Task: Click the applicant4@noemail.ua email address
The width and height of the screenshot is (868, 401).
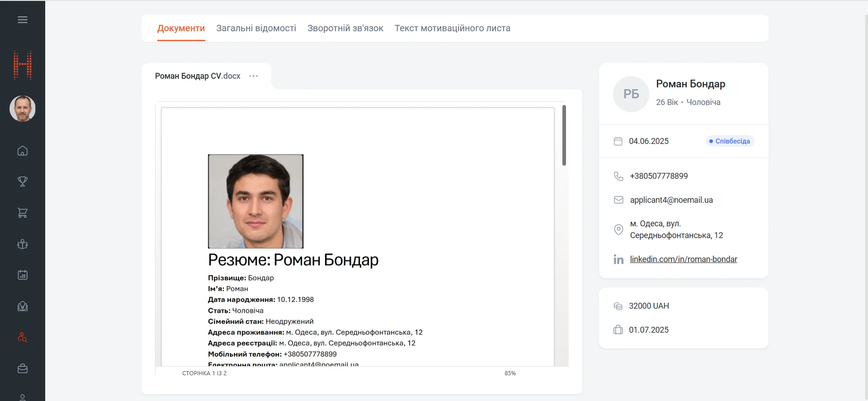Action: 671,200
